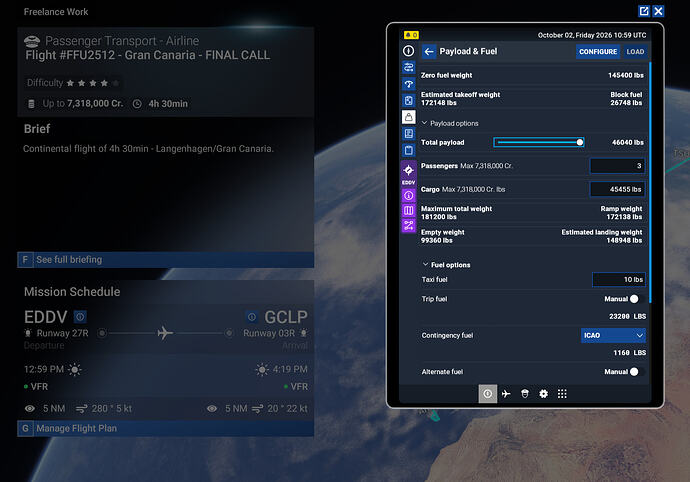Click the Maximum total weight 181200 lbs
The width and height of the screenshot is (690, 482).
439,217
